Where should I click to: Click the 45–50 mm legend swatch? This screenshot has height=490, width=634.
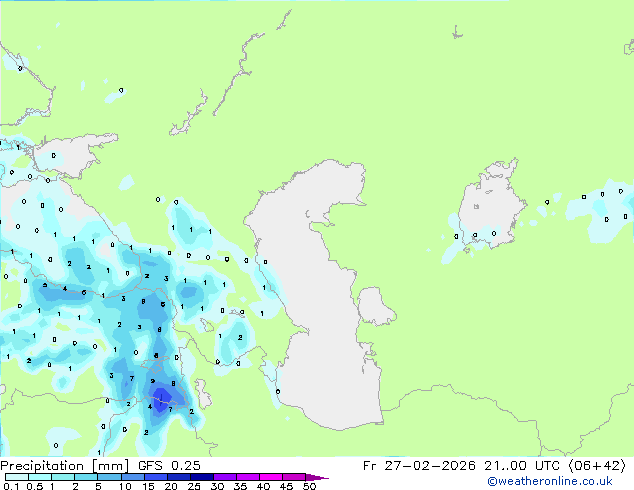(294, 477)
